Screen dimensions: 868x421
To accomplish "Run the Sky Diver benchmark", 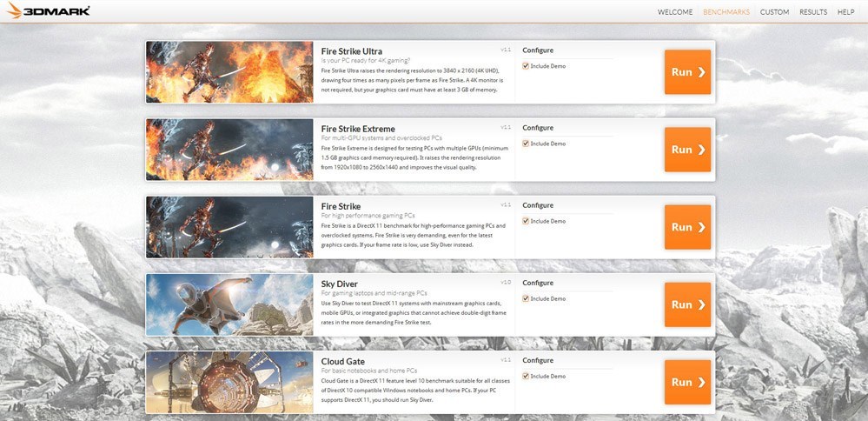I will point(687,304).
